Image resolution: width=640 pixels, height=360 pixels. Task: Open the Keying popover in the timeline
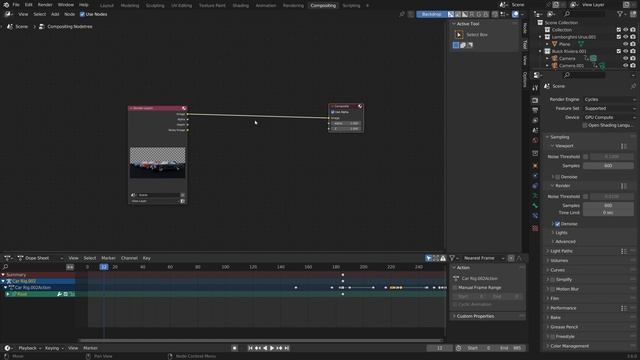point(54,348)
